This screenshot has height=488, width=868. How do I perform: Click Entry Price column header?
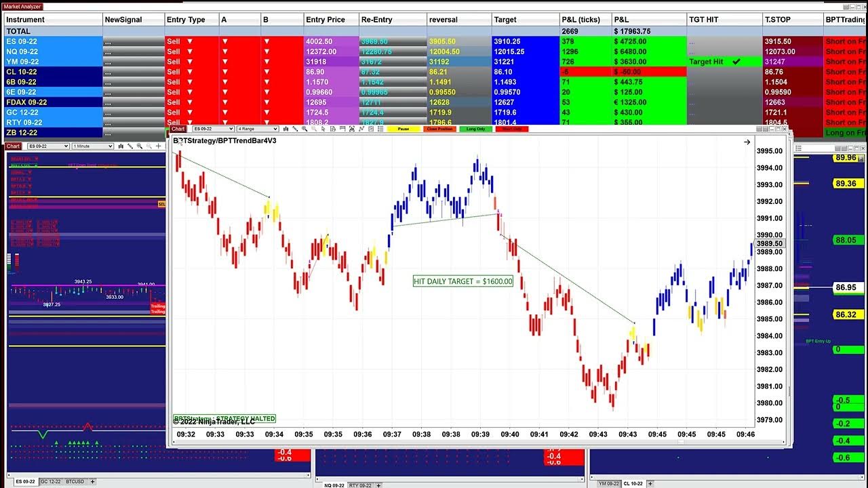pyautogui.click(x=331, y=20)
